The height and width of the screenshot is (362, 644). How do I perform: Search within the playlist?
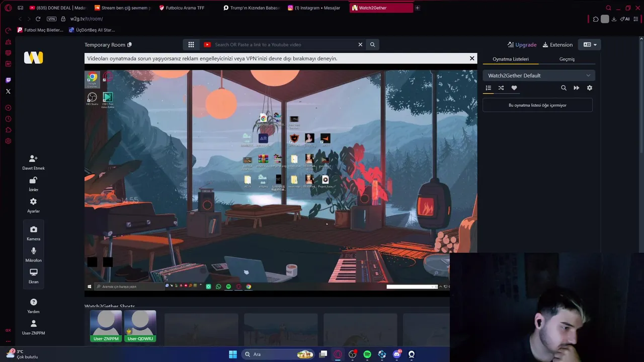click(563, 88)
